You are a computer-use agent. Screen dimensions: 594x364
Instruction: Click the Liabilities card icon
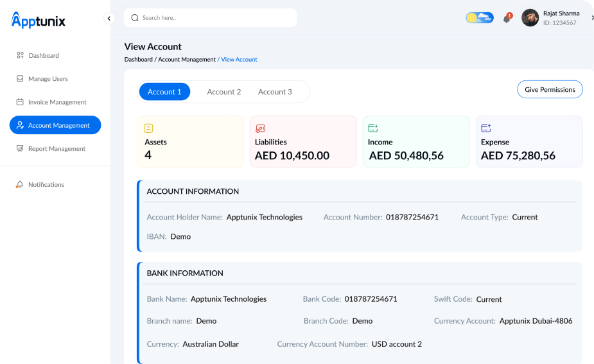(x=261, y=129)
